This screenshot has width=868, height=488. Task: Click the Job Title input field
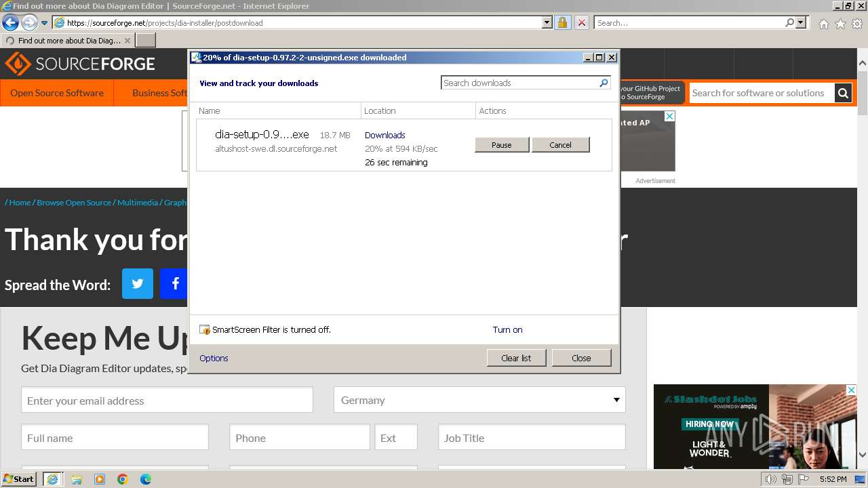coord(532,437)
